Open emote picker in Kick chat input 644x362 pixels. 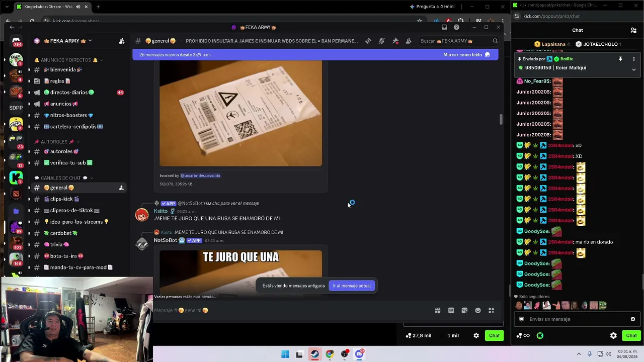click(633, 319)
